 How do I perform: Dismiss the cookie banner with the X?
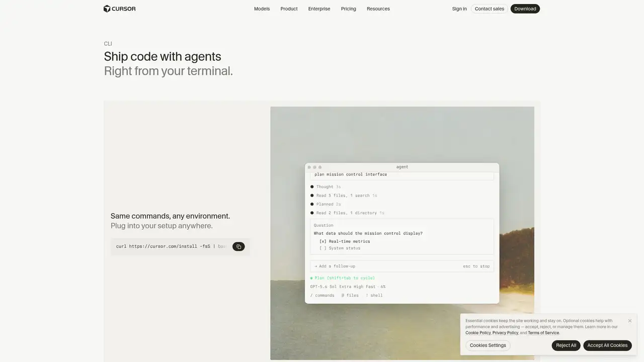click(x=629, y=321)
